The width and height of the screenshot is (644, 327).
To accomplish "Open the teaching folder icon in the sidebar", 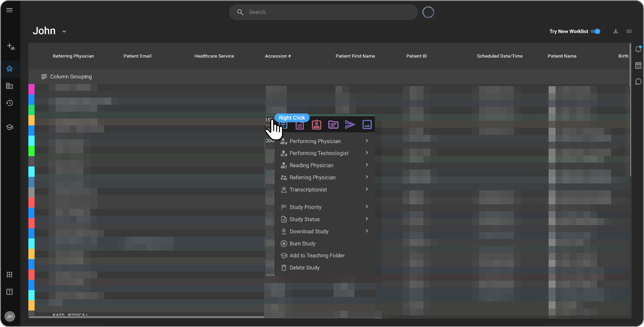I will (9, 126).
